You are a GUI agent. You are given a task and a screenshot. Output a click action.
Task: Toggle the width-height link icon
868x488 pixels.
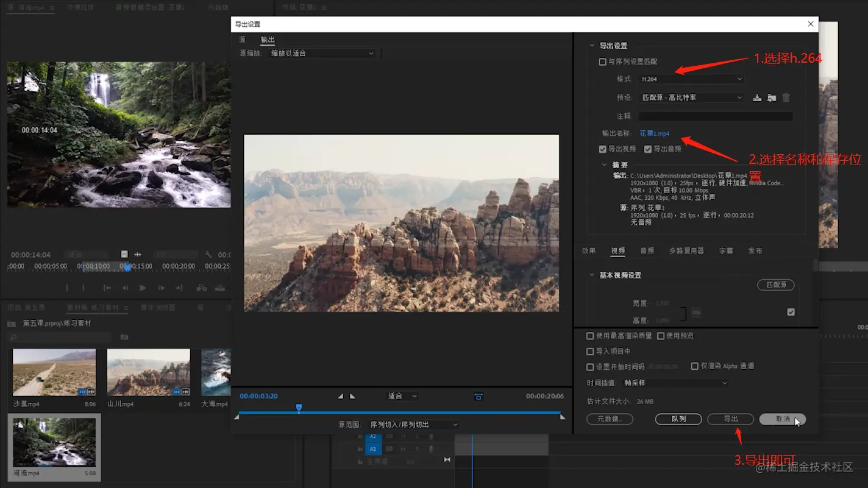[696, 313]
